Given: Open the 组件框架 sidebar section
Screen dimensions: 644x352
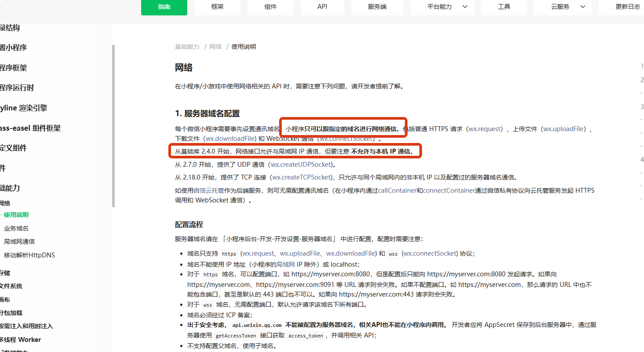Looking at the screenshot, I should [x=30, y=128].
